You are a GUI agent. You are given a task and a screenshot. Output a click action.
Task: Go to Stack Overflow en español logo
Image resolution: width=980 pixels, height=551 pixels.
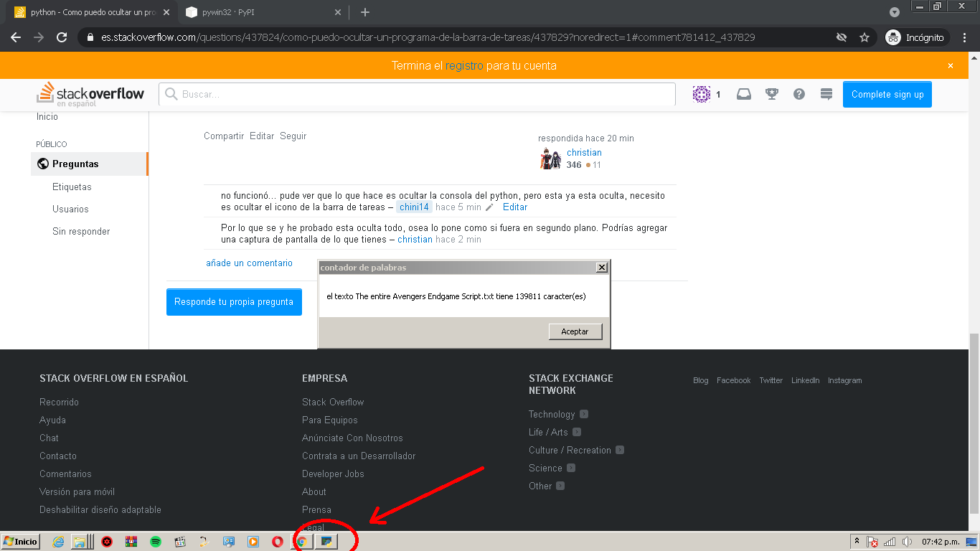pos(90,94)
